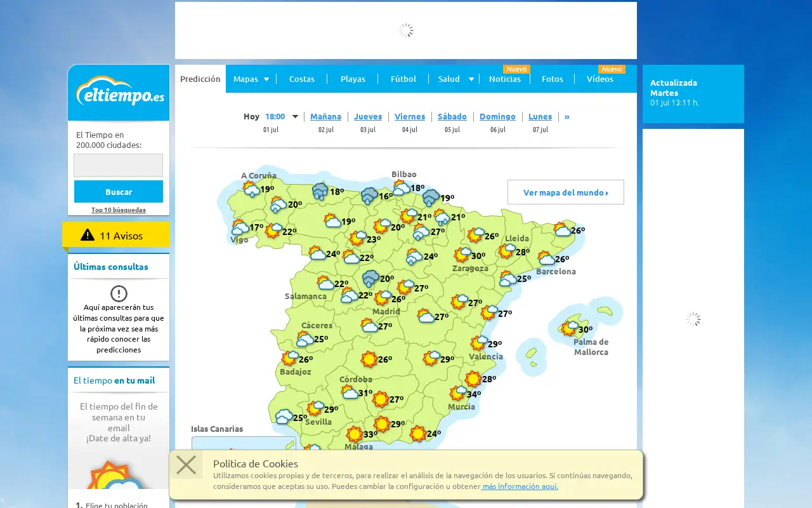Image resolution: width=812 pixels, height=508 pixels.
Task: Click the Valencia 29º weather icon
Action: [x=479, y=344]
